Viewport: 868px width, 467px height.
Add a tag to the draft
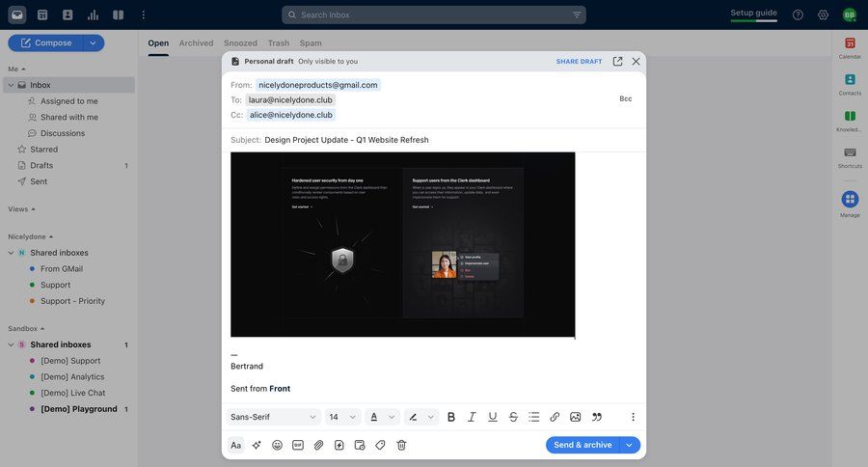point(380,446)
